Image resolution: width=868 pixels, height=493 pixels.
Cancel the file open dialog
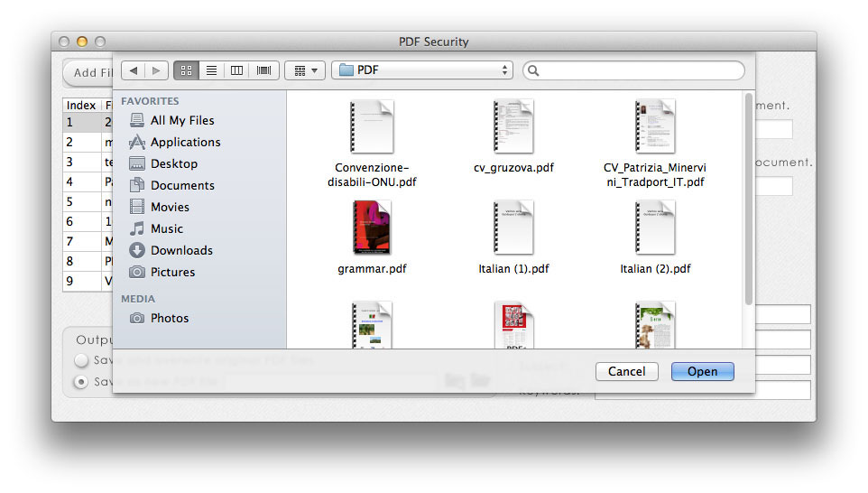coord(627,371)
